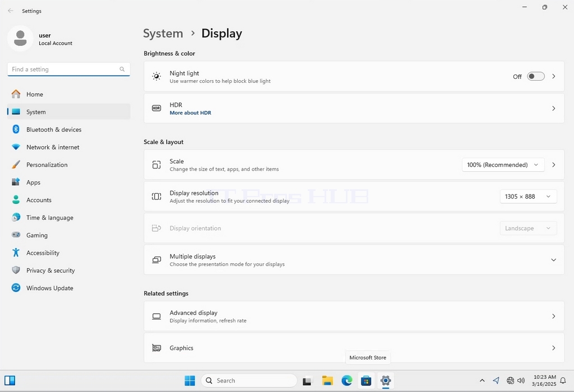Open File Explorer from taskbar
This screenshot has height=392, width=574.
(x=327, y=381)
